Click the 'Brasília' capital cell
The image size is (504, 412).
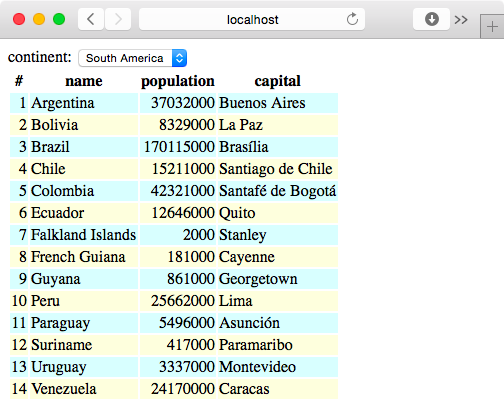coord(278,147)
